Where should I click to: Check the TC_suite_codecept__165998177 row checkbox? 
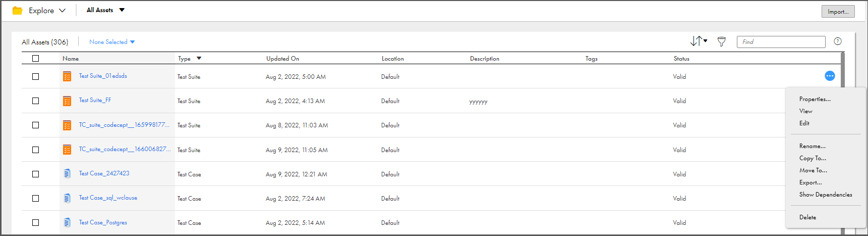[35, 125]
